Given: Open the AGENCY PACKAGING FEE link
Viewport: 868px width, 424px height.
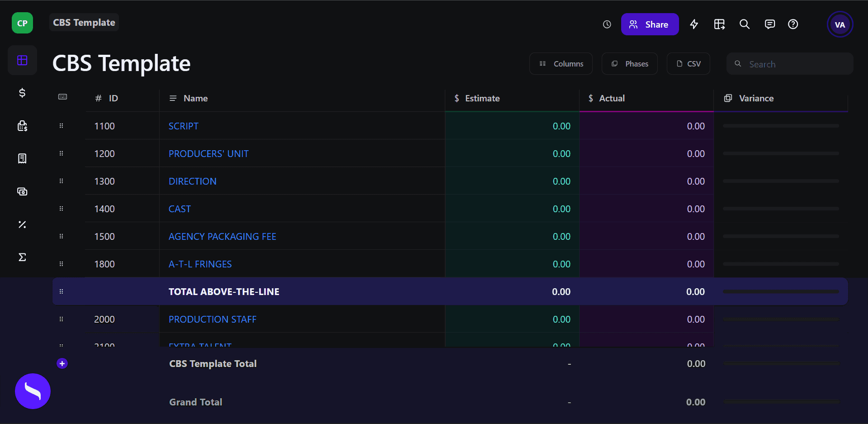Looking at the screenshot, I should pos(222,237).
